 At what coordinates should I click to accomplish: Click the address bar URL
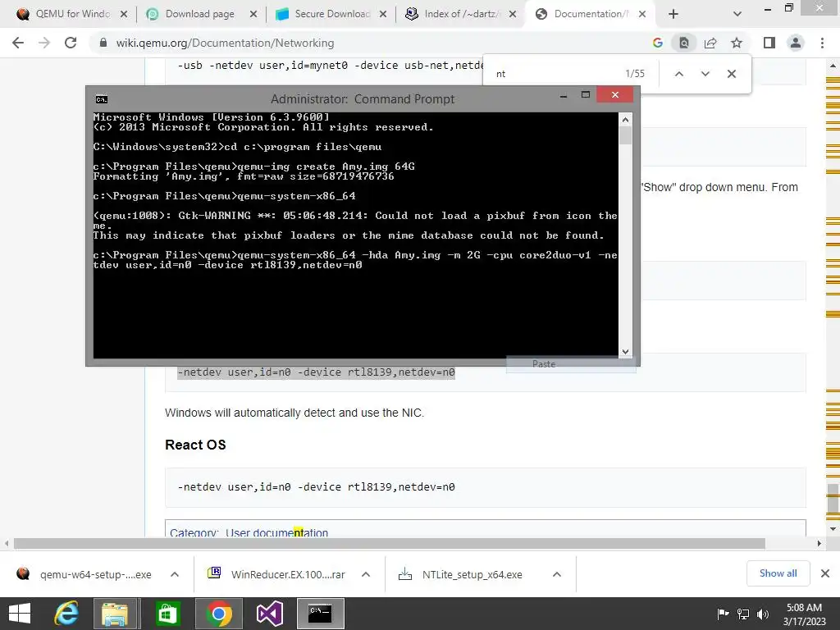coord(225,43)
